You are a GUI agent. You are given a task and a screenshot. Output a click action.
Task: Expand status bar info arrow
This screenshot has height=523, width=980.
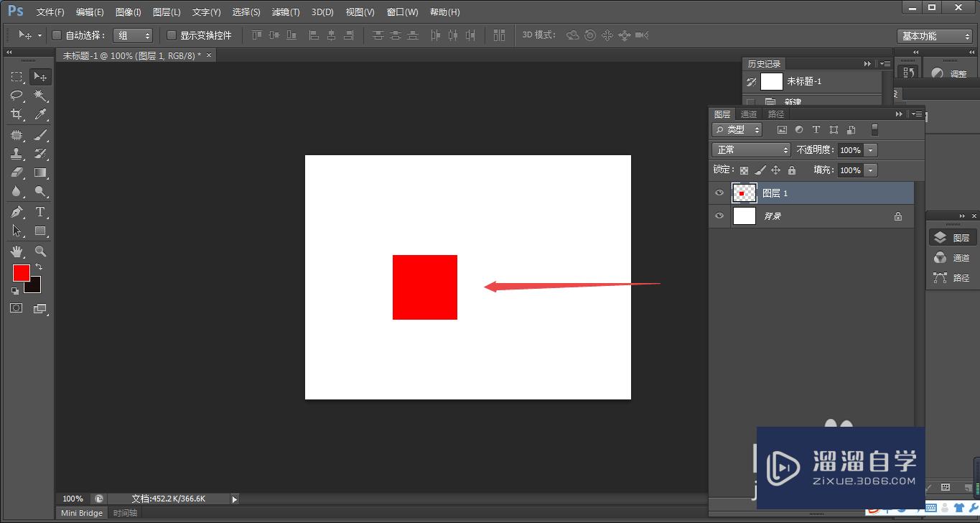coord(234,499)
